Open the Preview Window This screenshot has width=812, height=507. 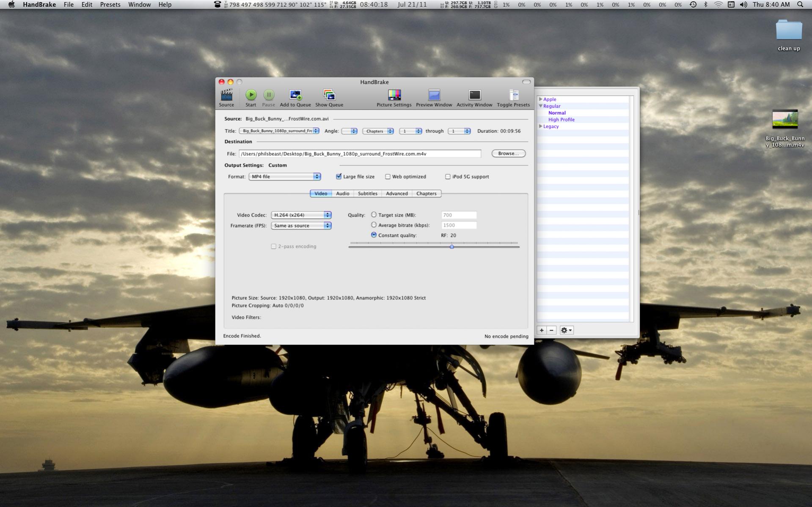click(x=434, y=95)
